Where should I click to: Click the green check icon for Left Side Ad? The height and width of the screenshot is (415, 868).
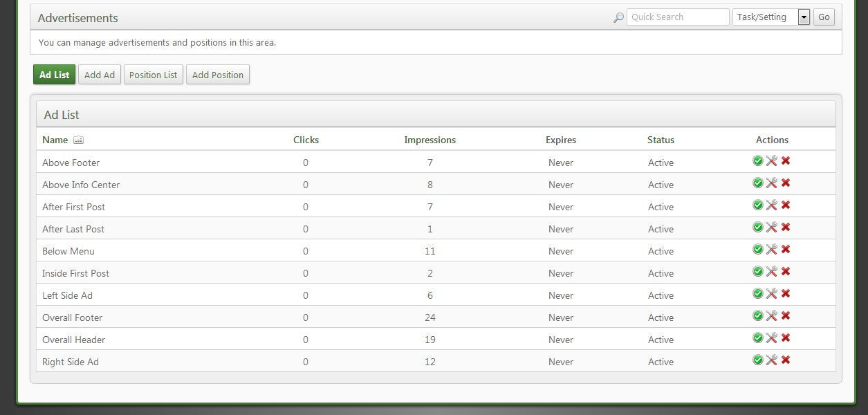pos(757,293)
